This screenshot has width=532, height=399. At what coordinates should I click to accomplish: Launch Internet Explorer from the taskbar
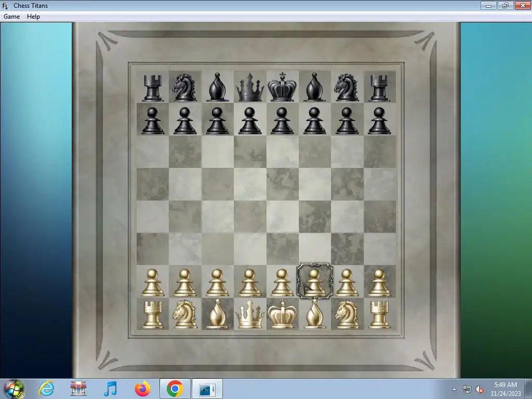tap(46, 389)
